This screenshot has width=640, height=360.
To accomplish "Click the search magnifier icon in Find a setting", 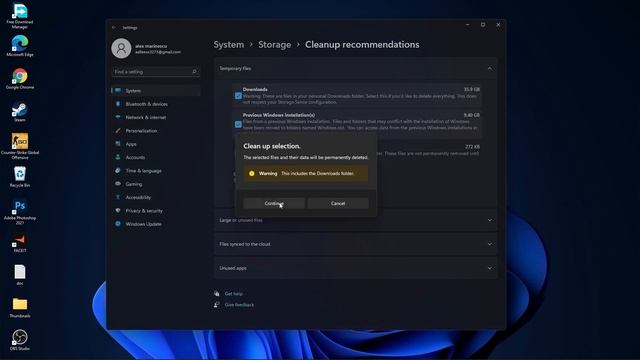I will pos(194,71).
